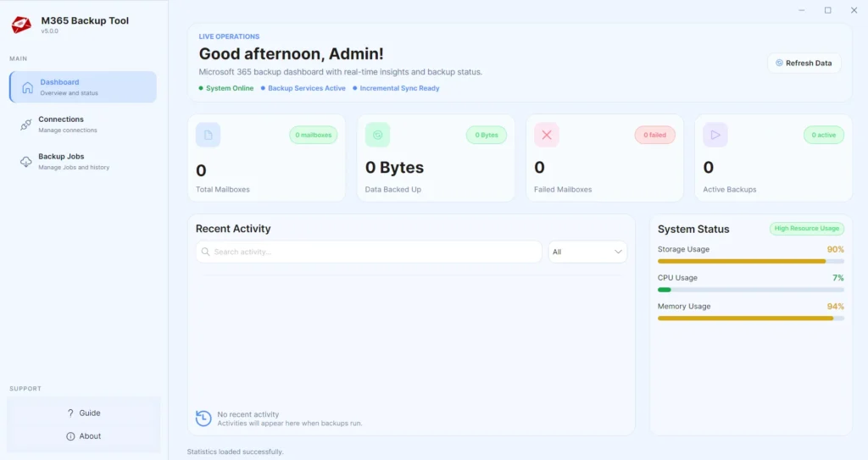The height and width of the screenshot is (460, 868).
Task: Click the Dashboard home icon
Action: pyautogui.click(x=27, y=87)
